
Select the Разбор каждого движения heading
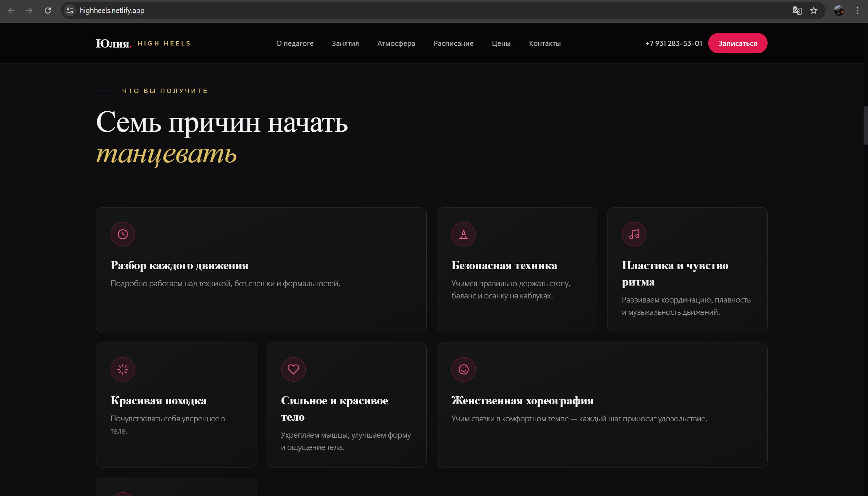tap(179, 265)
